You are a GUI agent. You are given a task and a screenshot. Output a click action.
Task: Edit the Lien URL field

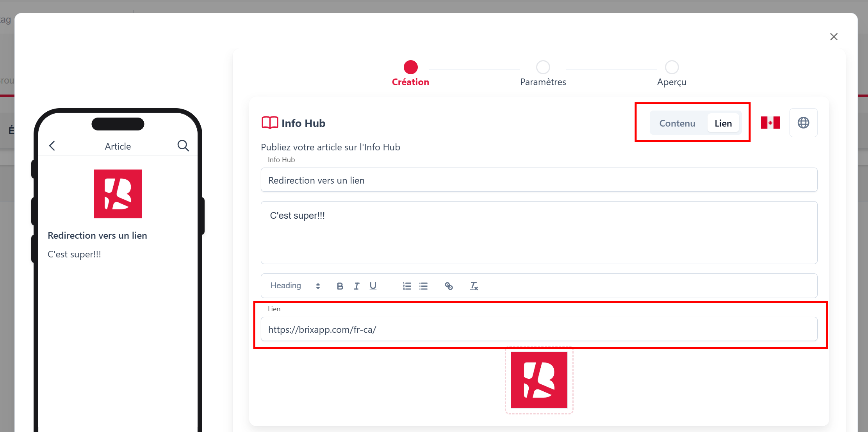539,329
